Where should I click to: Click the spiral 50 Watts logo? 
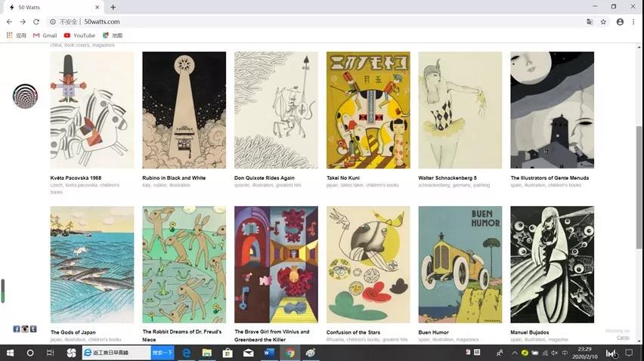[x=25, y=96]
